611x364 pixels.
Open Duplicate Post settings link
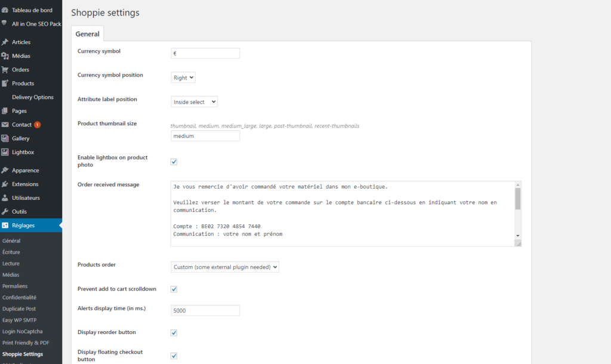[18, 309]
